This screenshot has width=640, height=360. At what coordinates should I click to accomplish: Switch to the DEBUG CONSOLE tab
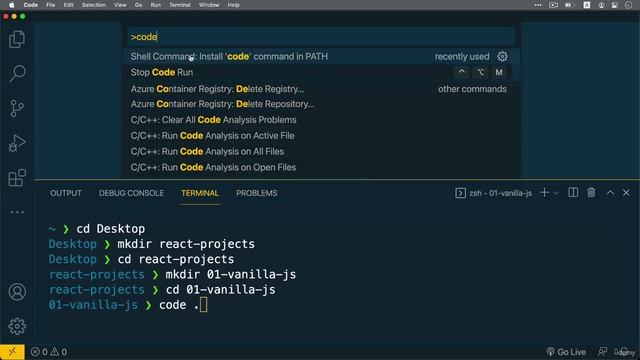(x=131, y=193)
